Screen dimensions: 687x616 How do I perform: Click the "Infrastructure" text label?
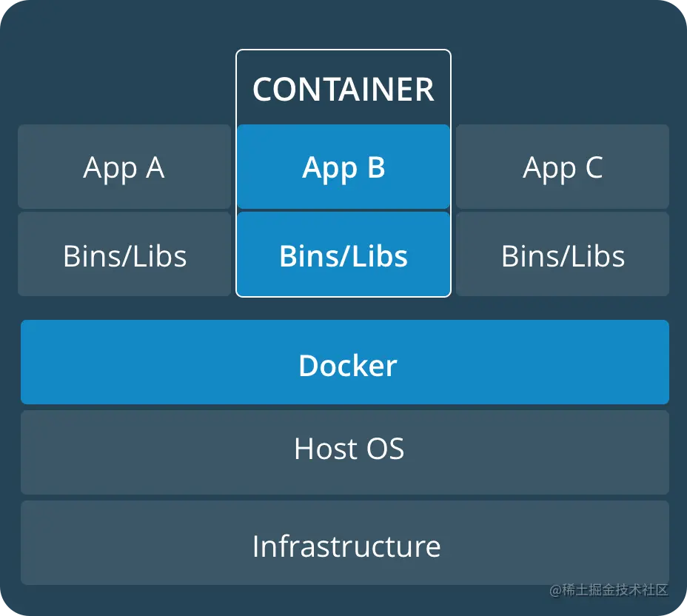point(346,546)
